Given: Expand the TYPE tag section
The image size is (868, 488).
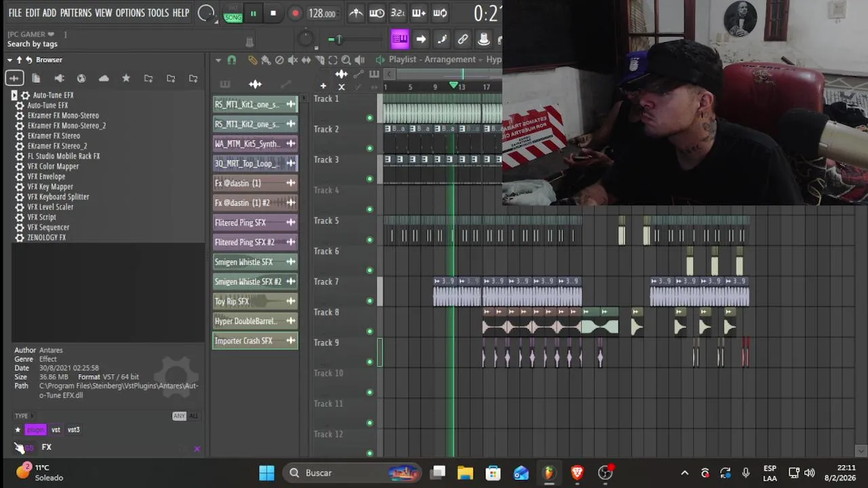Looking at the screenshot, I should tap(22, 416).
